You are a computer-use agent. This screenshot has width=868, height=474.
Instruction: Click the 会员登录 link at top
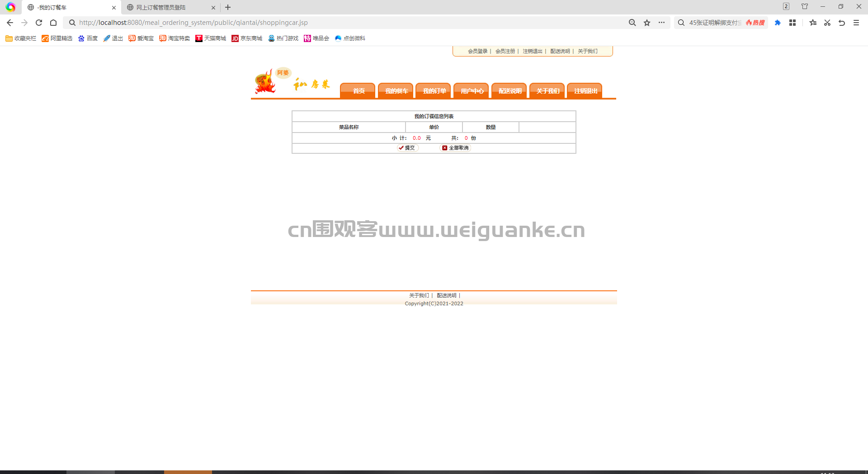click(x=478, y=51)
